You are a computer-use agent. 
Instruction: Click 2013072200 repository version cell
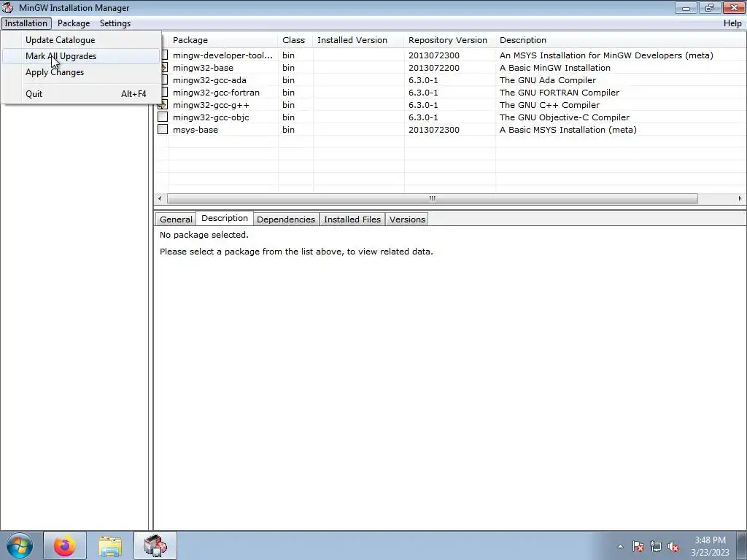(434, 68)
